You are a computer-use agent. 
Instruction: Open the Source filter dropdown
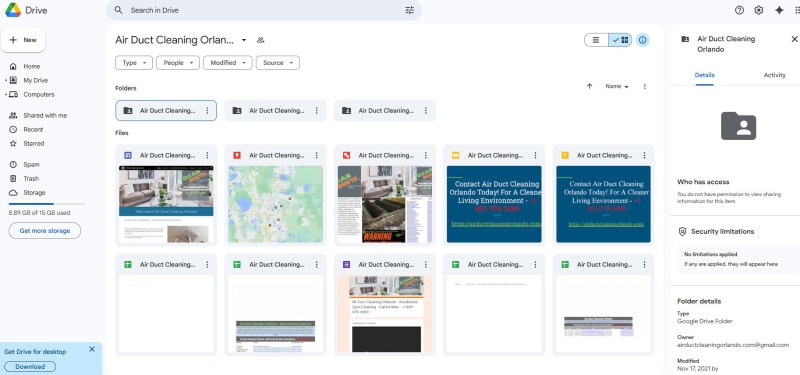tap(278, 63)
